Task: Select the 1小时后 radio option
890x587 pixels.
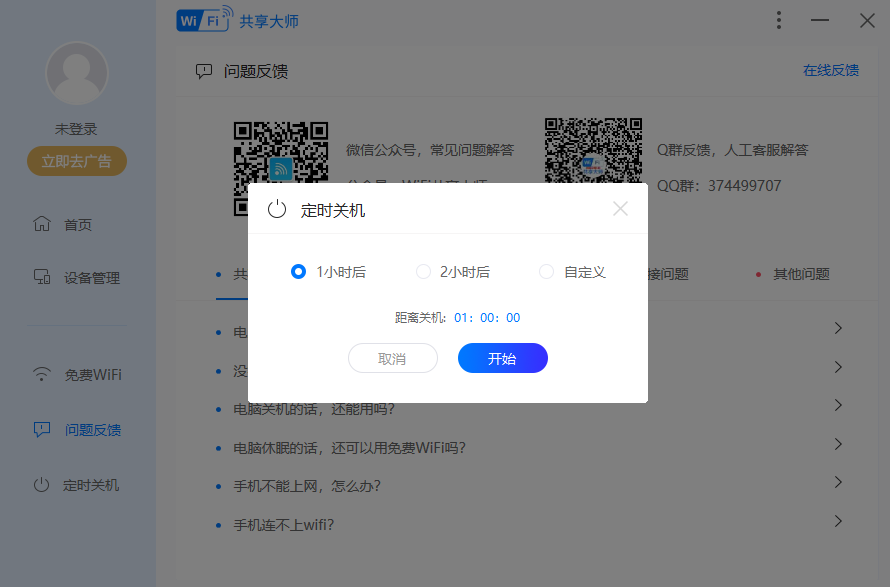Action: coord(298,272)
